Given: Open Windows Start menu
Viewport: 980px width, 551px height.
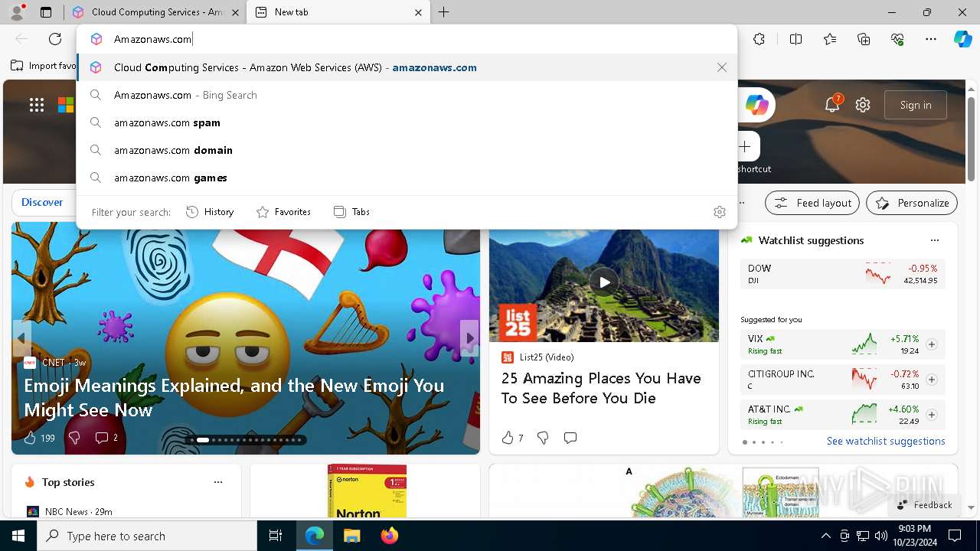Looking at the screenshot, I should pyautogui.click(x=18, y=536).
